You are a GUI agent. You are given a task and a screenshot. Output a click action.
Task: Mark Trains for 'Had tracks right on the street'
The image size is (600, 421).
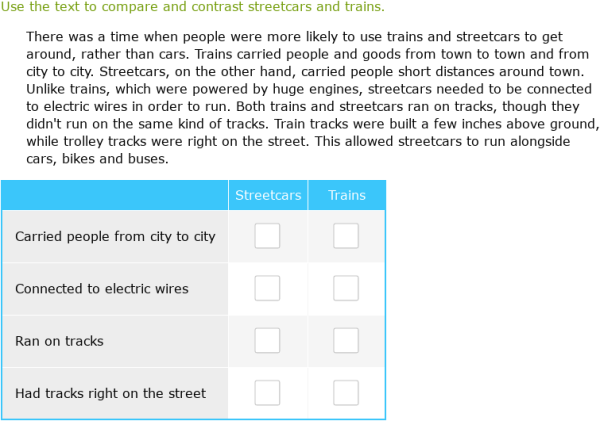coord(346,393)
